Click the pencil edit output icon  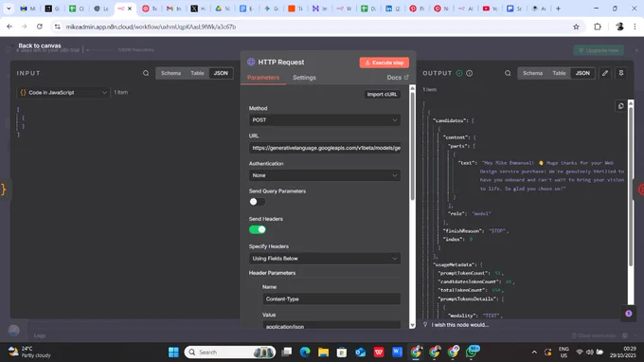[605, 73]
